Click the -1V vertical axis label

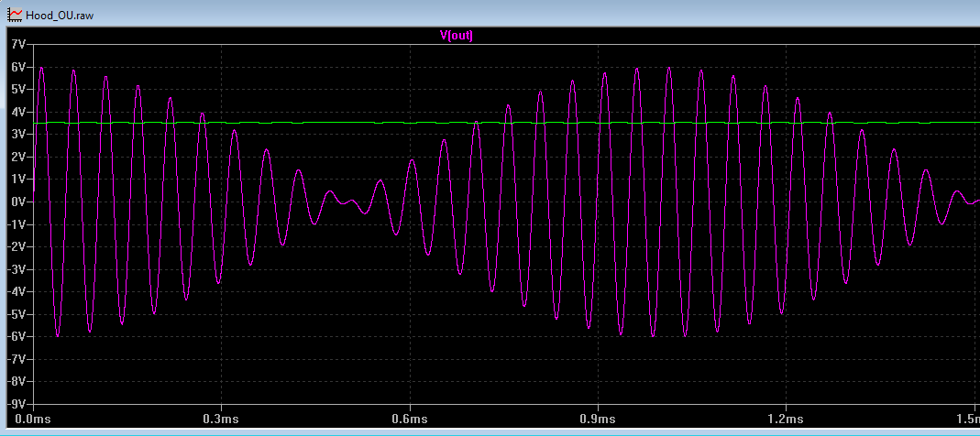pos(17,224)
